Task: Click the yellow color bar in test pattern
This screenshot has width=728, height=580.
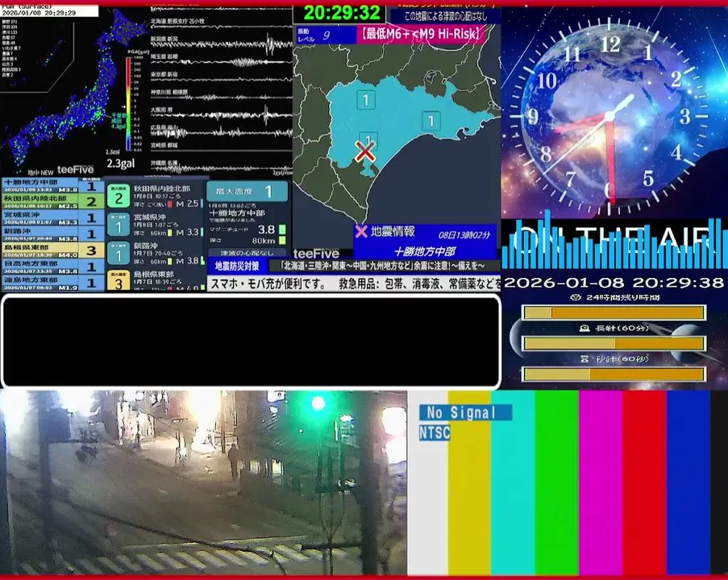Action: 469,483
